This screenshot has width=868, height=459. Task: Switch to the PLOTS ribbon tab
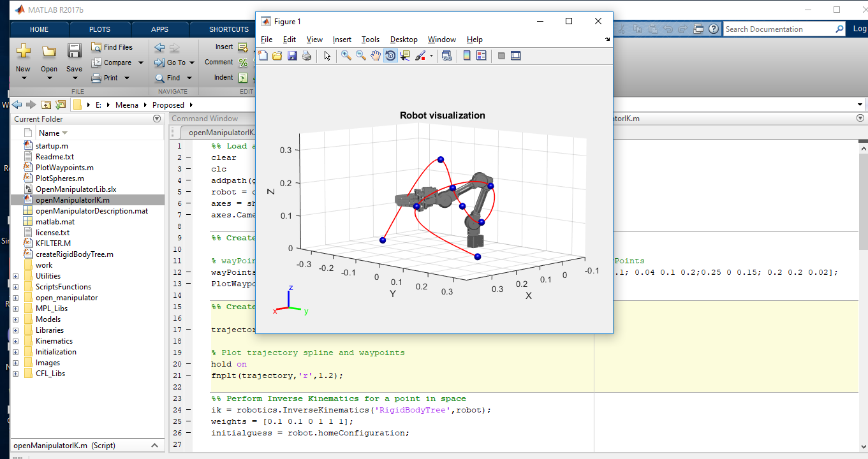tap(101, 29)
